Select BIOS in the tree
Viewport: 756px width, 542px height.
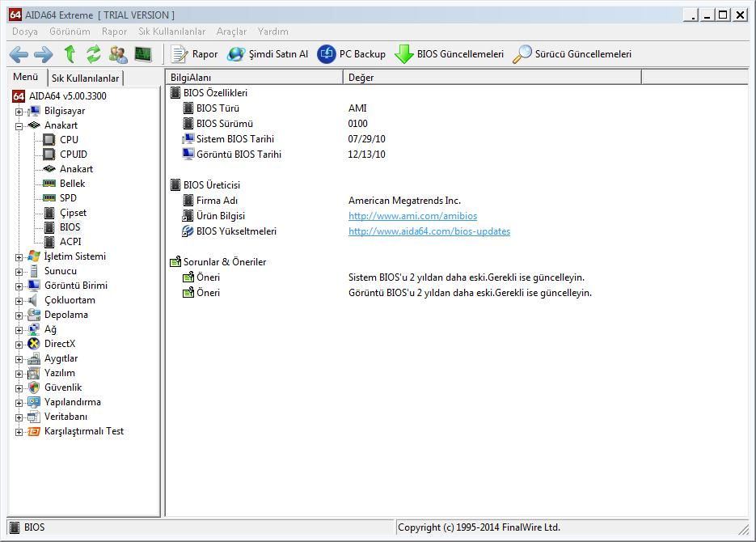(x=70, y=227)
